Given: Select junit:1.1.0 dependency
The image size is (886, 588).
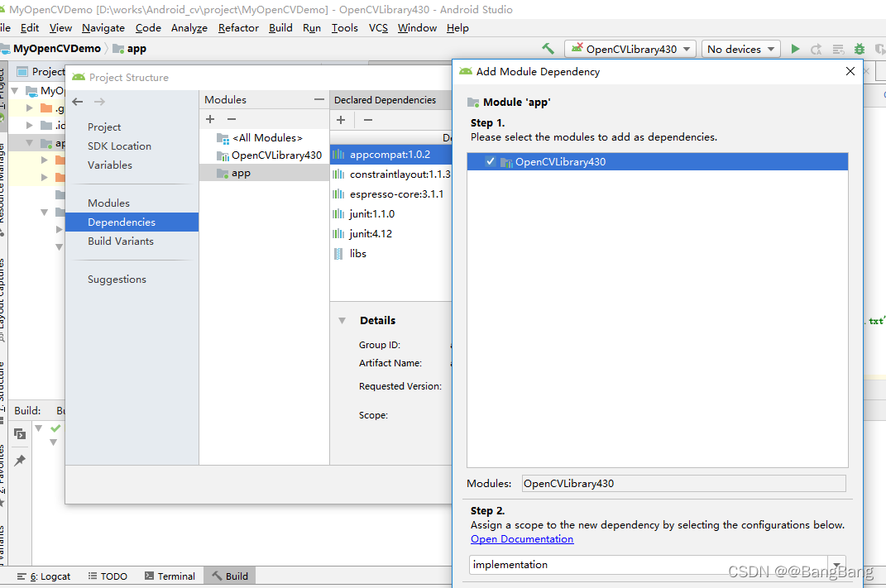Looking at the screenshot, I should pos(391,213).
